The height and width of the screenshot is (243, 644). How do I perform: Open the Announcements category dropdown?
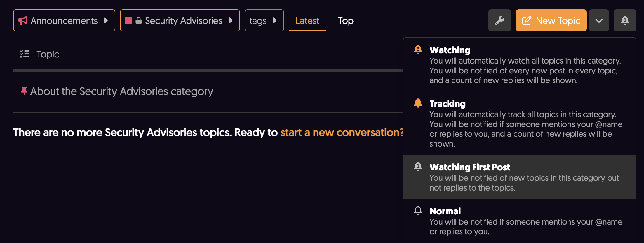pyautogui.click(x=64, y=20)
